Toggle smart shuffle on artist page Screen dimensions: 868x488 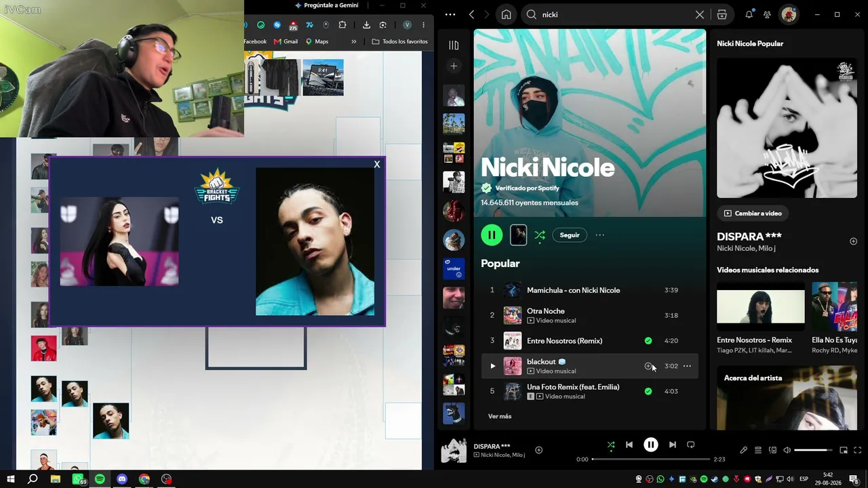coord(540,235)
